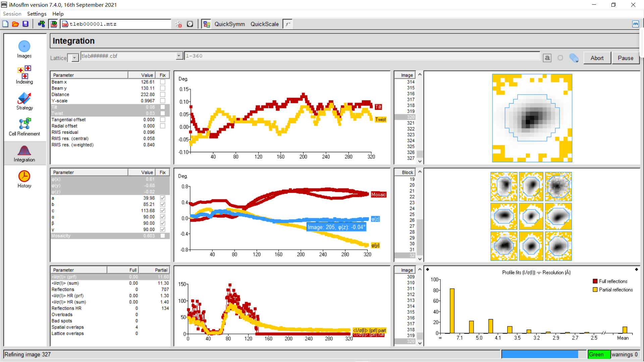Screen dimensions: 644x362
Task: Open the Help menu
Action: [x=58, y=14]
